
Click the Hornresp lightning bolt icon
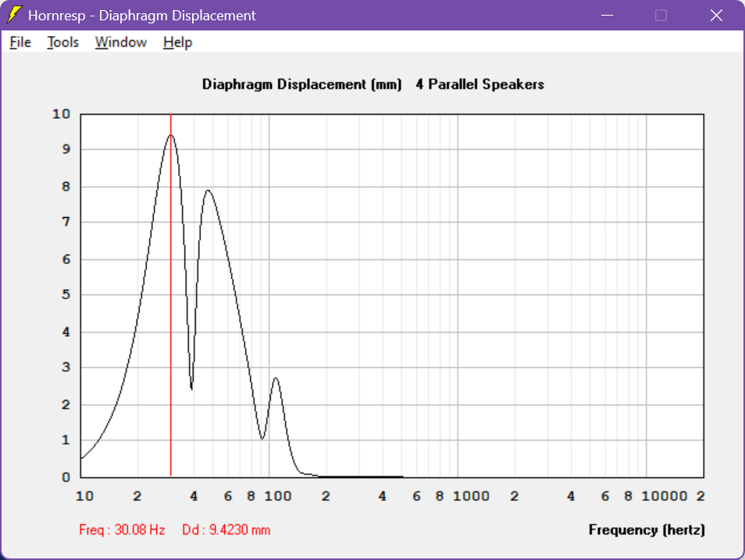[x=14, y=15]
